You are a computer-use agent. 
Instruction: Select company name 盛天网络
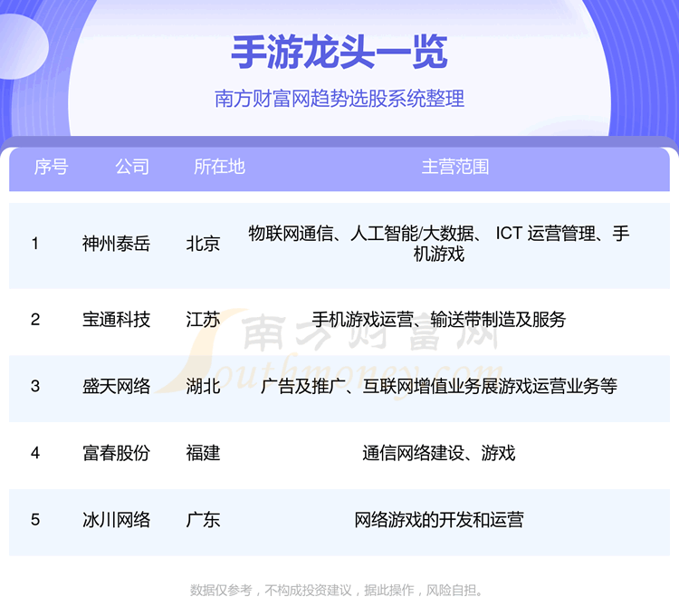click(x=116, y=387)
